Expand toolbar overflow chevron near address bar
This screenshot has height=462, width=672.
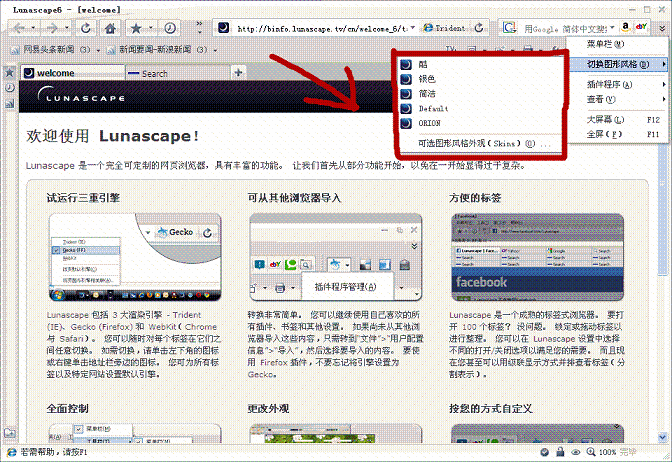200,27
